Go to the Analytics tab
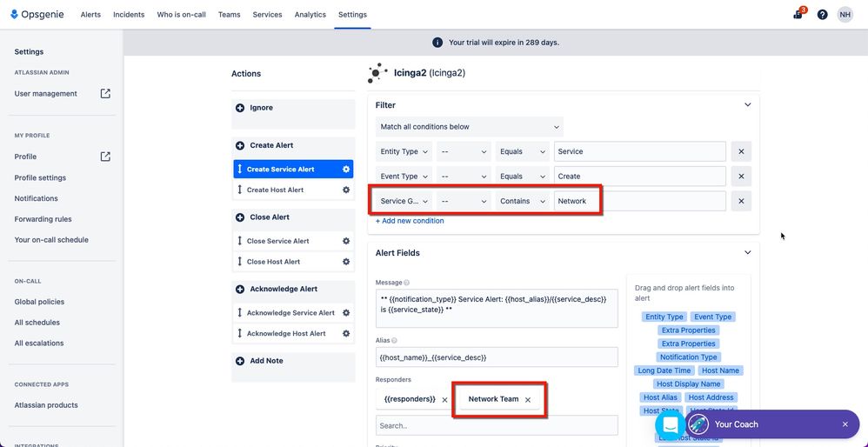 pos(310,15)
